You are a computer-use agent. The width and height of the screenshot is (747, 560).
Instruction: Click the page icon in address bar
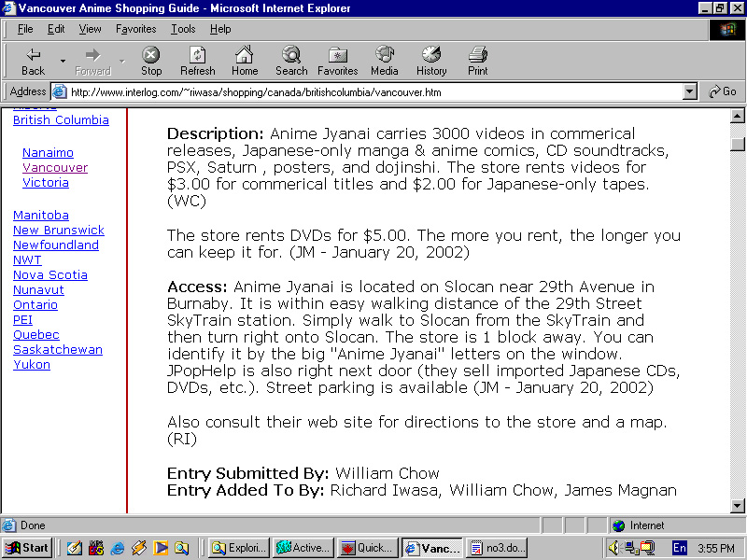59,91
